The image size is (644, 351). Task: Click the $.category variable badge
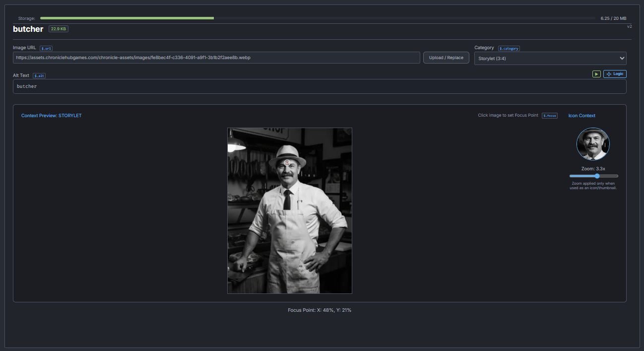pyautogui.click(x=509, y=48)
